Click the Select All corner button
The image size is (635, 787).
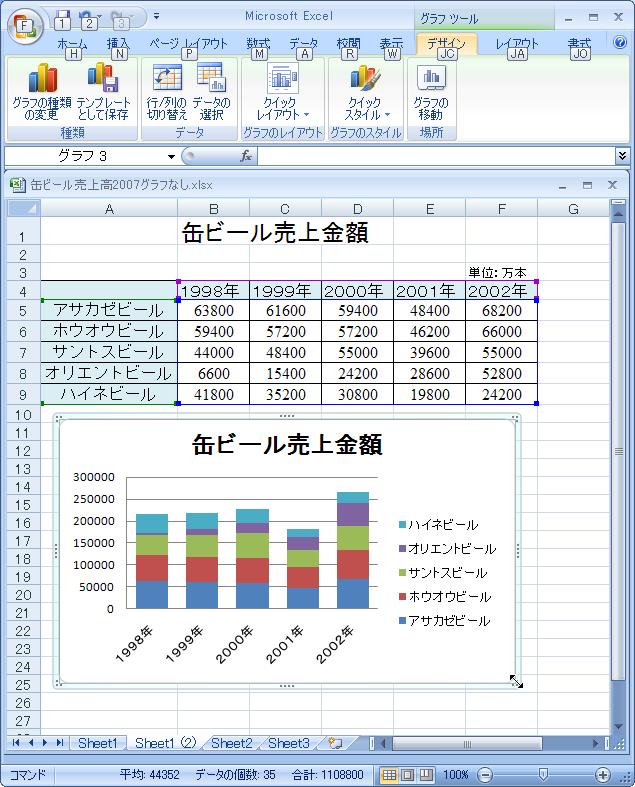pos(24,208)
